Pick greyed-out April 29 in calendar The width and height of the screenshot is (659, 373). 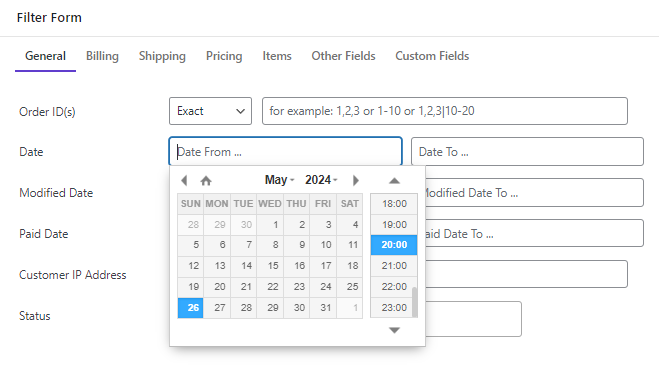coord(217,225)
